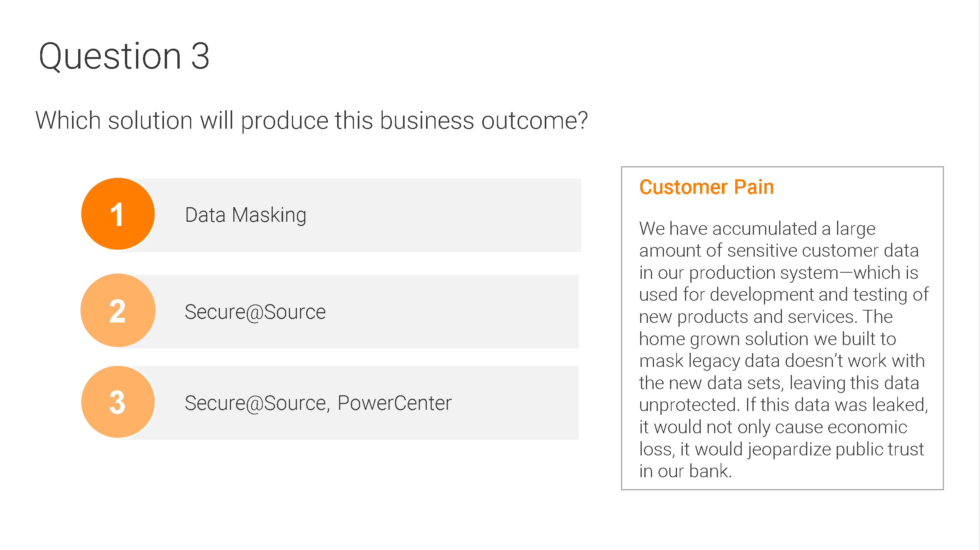Select the Data Masking answer
The width and height of the screenshot is (980, 550).
pos(246,215)
